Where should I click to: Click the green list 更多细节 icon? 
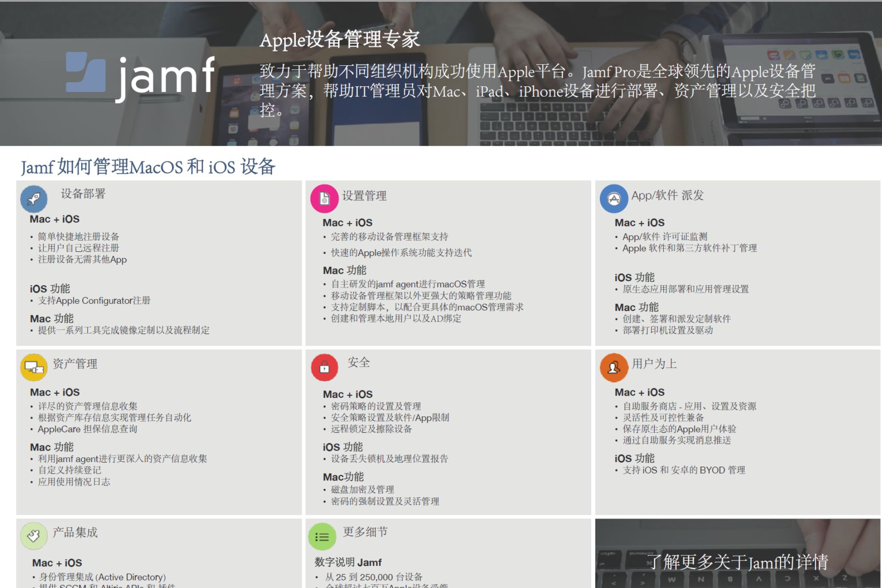322,536
